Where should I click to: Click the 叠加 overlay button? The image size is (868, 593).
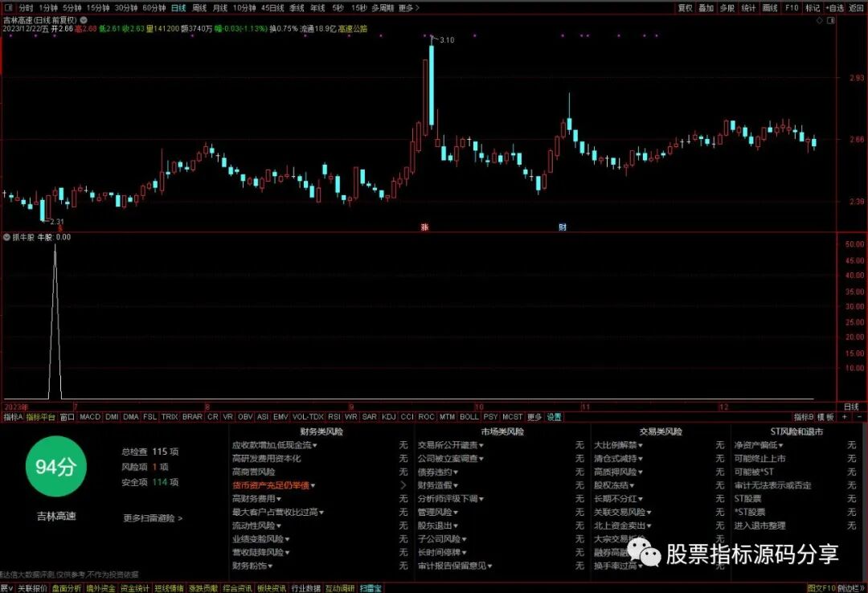click(x=706, y=8)
